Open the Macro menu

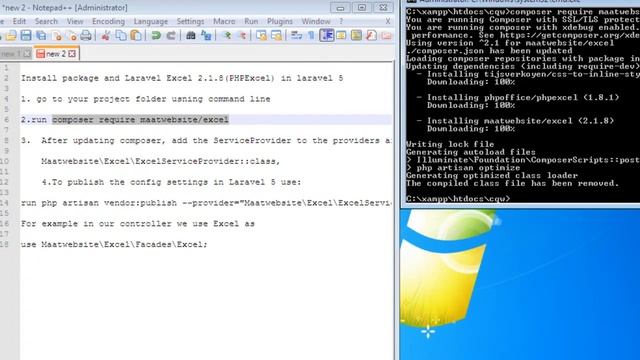click(x=224, y=21)
